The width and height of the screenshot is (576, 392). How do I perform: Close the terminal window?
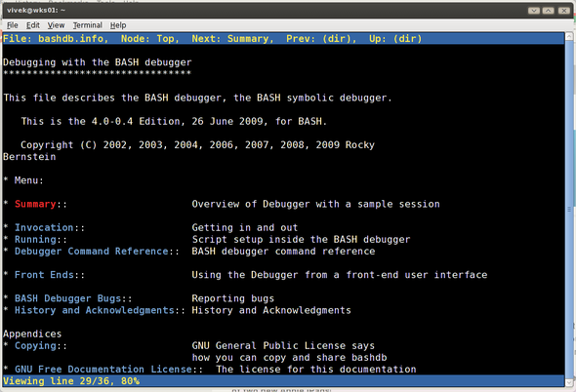563,11
